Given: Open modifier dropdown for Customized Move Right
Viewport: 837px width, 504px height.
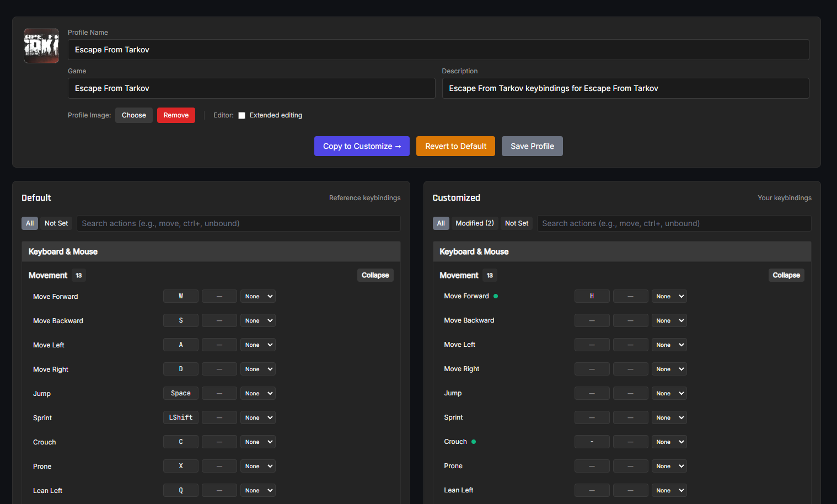Looking at the screenshot, I should click(x=669, y=369).
